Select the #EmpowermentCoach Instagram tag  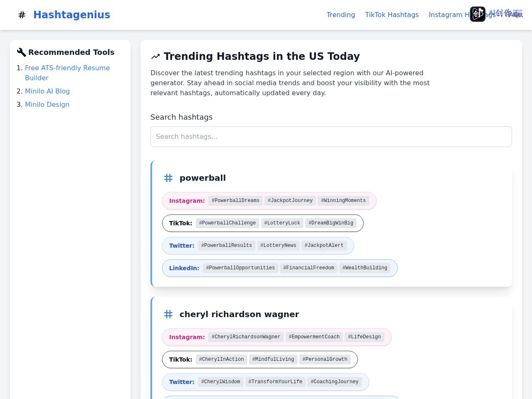coord(314,337)
